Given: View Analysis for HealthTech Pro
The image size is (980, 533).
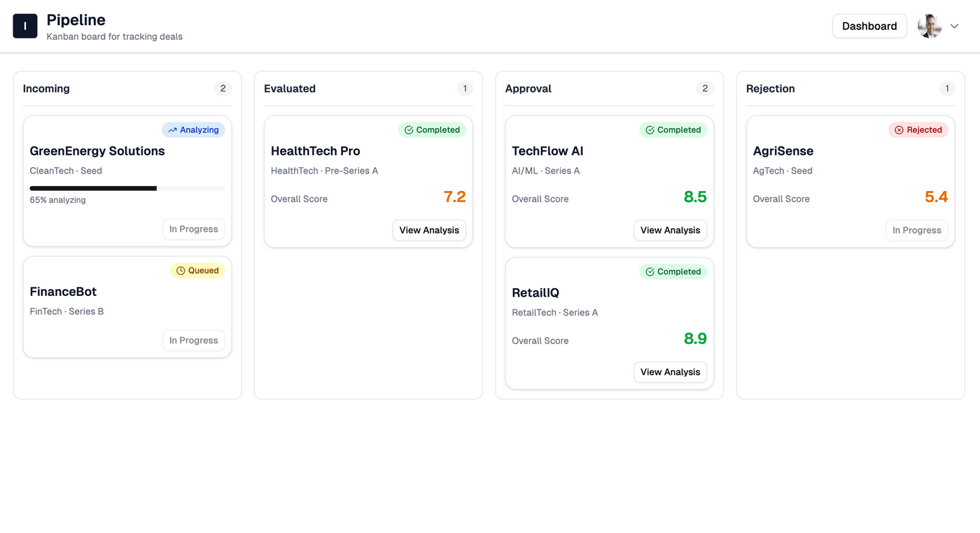Looking at the screenshot, I should (429, 230).
